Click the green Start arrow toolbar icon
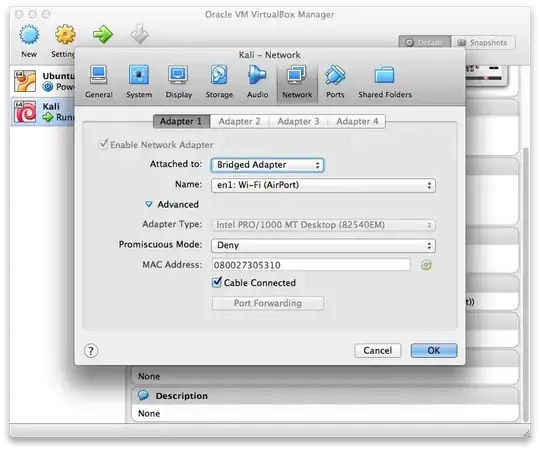Viewport: 540px width, 451px height. click(x=103, y=34)
